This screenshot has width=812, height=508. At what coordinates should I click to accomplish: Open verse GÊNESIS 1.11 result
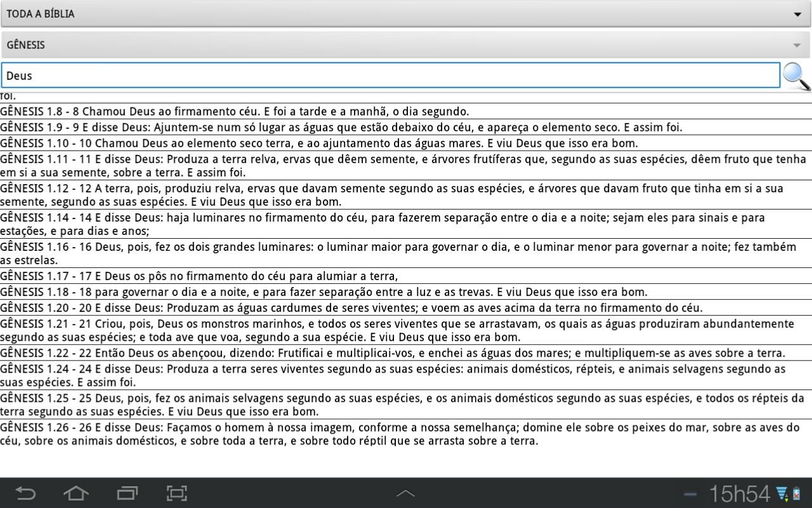pos(406,166)
